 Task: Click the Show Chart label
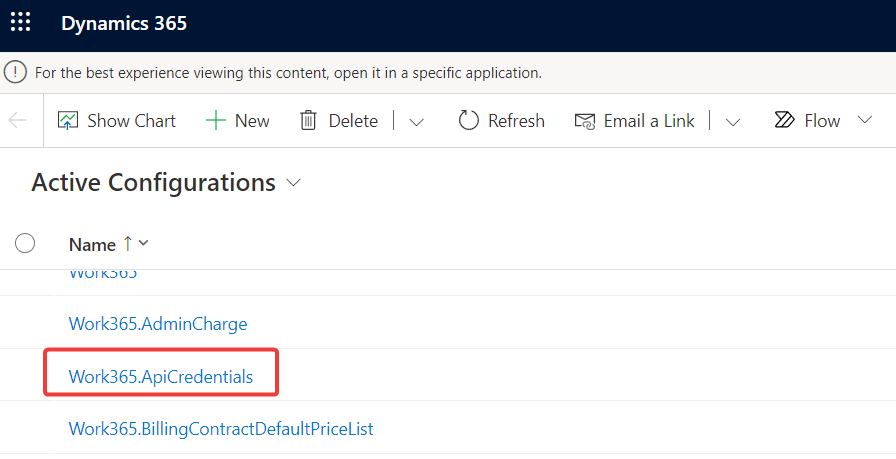pyautogui.click(x=131, y=121)
